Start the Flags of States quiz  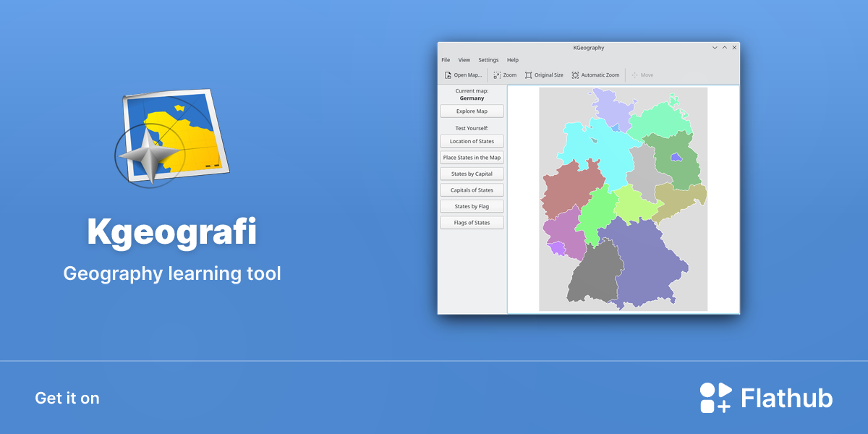click(472, 223)
